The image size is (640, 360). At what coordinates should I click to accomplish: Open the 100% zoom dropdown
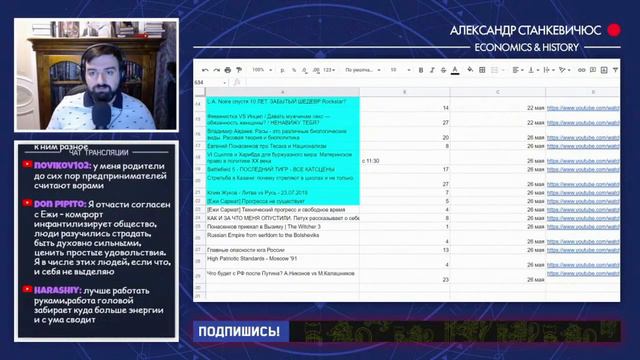click(262, 70)
